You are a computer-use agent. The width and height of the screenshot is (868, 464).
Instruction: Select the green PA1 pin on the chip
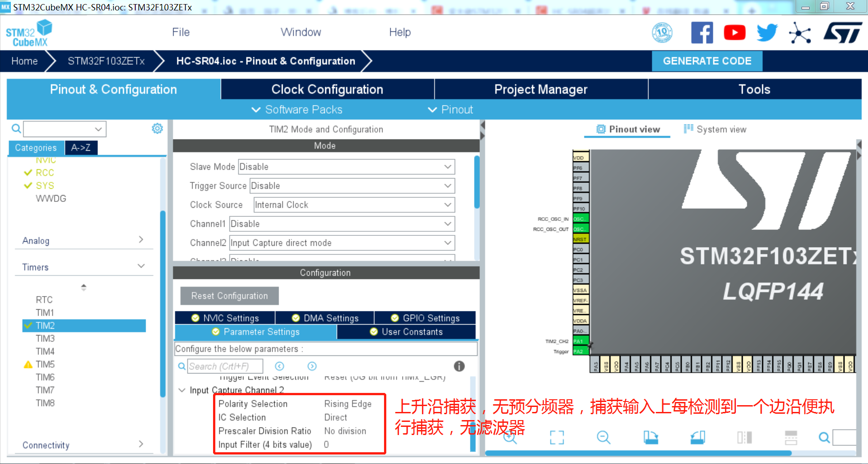click(x=581, y=341)
